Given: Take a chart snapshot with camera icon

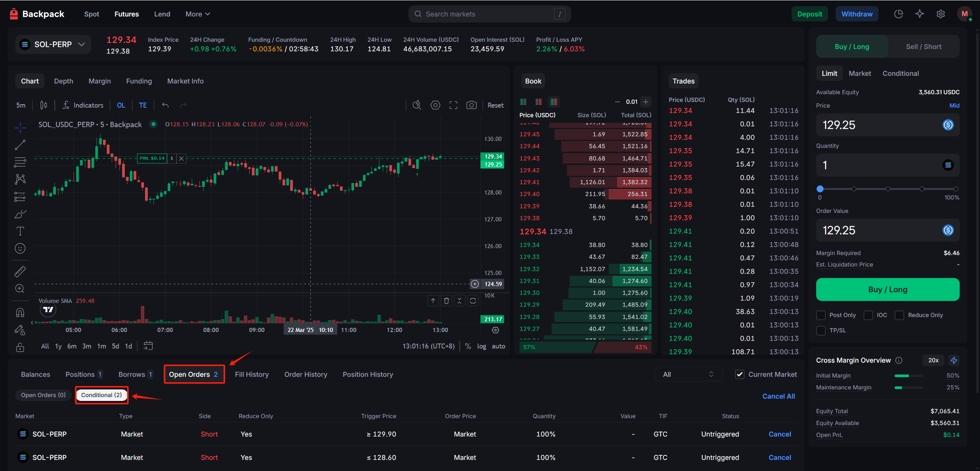Looking at the screenshot, I should [471, 105].
